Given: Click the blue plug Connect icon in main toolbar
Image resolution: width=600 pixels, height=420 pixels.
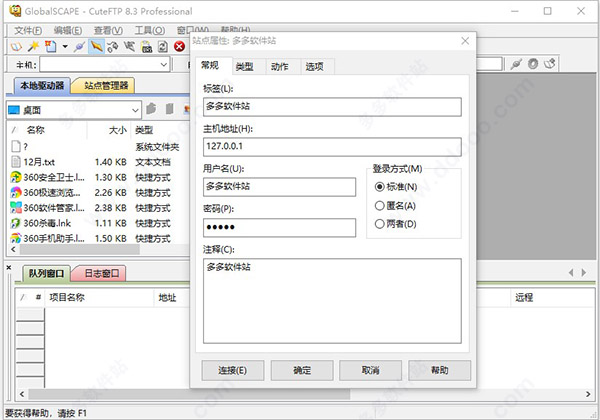Looking at the screenshot, I should coord(80,47).
